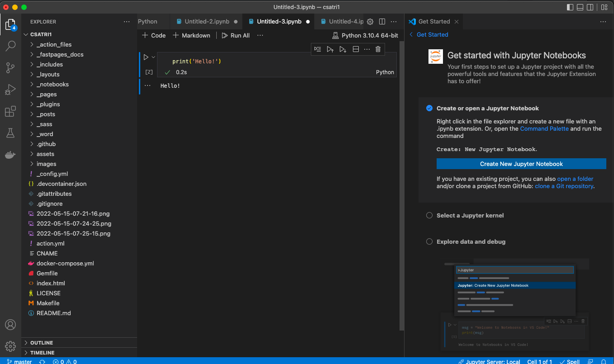
Task: Open the Testing flask view
Action: [x=10, y=133]
